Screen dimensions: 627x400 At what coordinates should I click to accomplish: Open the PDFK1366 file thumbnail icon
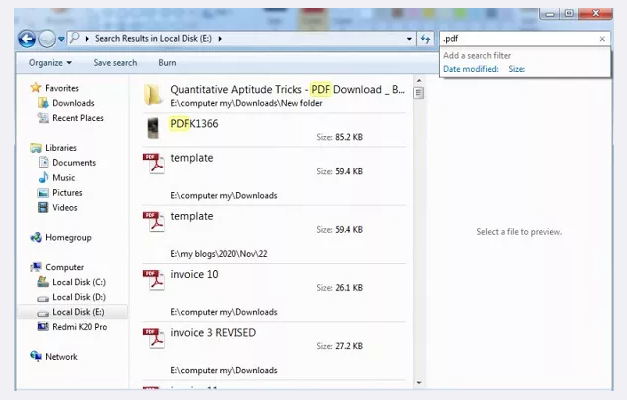[x=152, y=127]
